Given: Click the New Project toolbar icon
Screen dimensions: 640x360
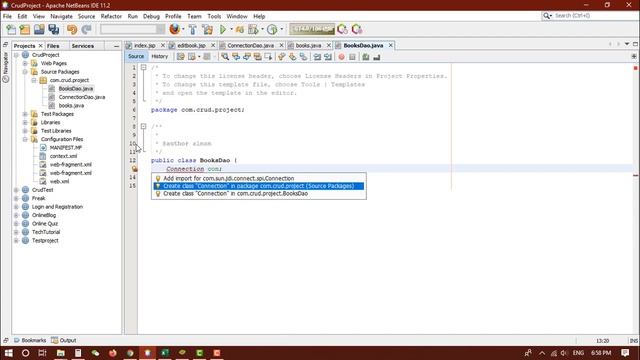Looking at the screenshot, I should (x=25, y=29).
